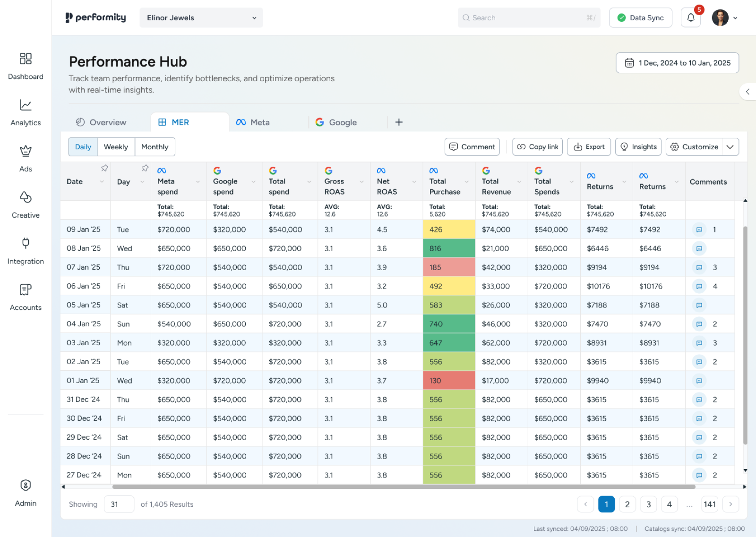Expand the Customize options arrow
This screenshot has width=756, height=537.
click(x=730, y=147)
